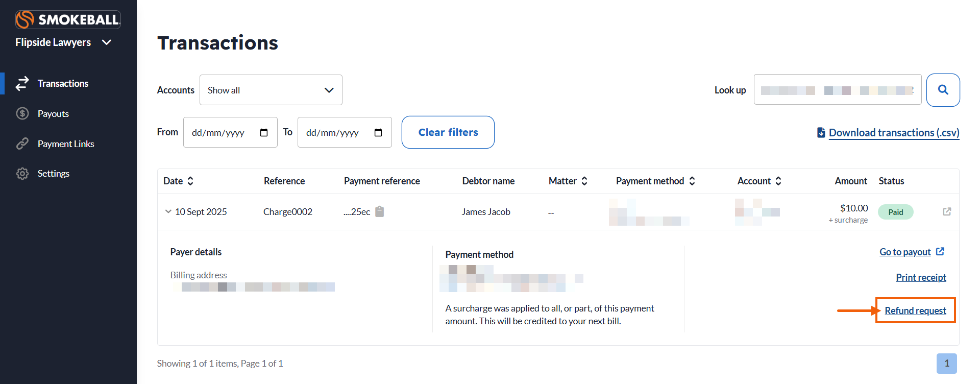The image size is (980, 384).
Task: Collapse the 10 Sept 2025 transaction row
Action: [x=168, y=211]
